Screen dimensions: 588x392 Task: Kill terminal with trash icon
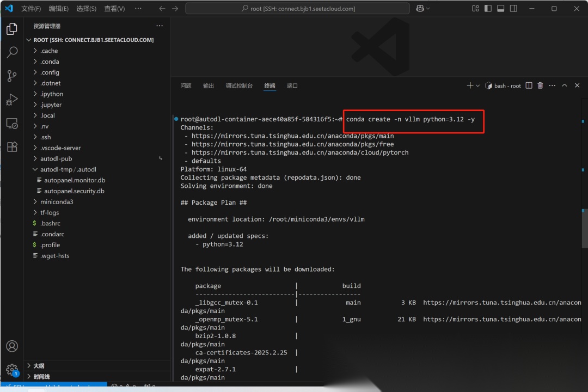[x=540, y=85]
